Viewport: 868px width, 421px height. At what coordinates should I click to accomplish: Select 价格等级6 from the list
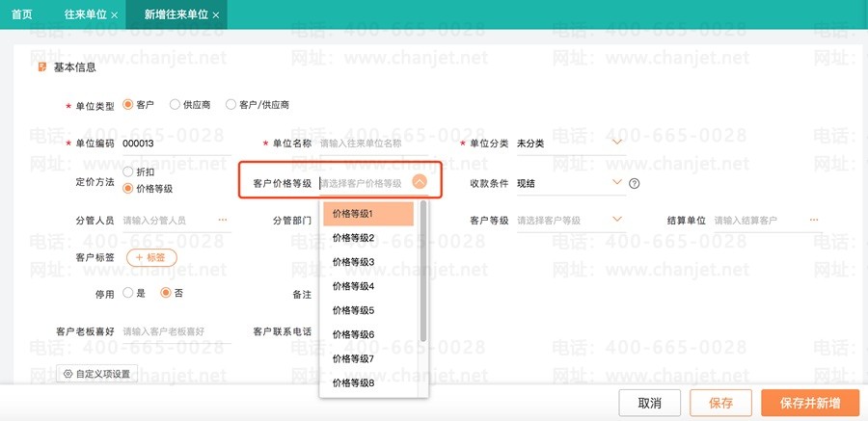tap(368, 334)
